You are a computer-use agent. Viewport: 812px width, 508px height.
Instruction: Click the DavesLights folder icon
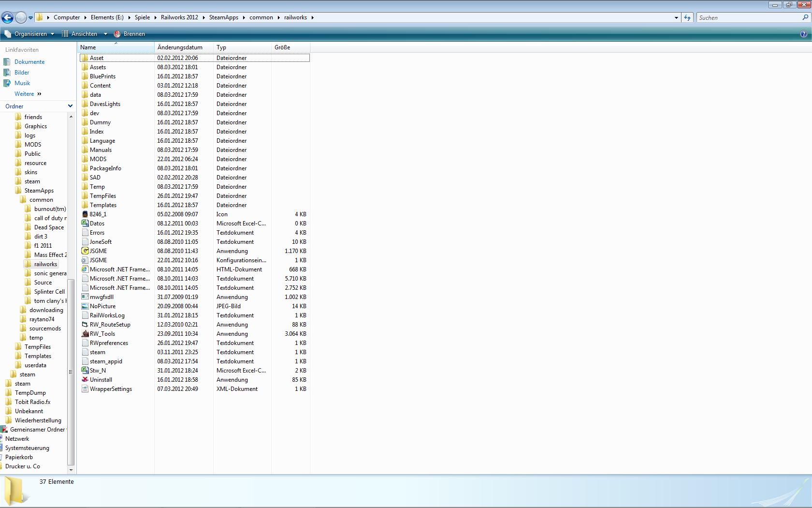(85, 104)
